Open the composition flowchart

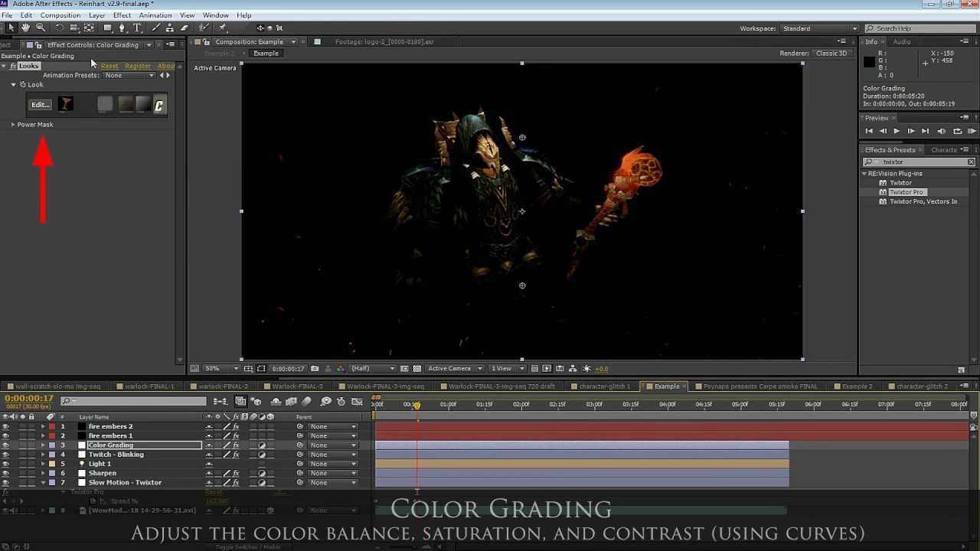tap(573, 369)
